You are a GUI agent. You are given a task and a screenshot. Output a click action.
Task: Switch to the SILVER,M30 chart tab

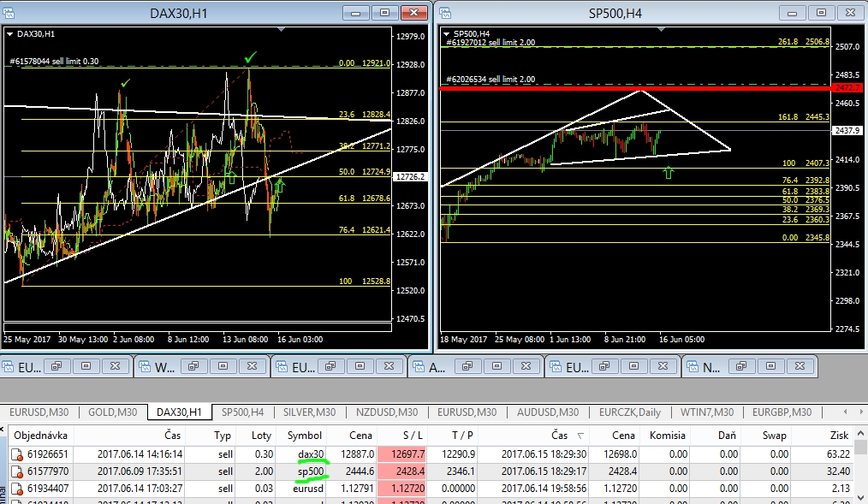[309, 412]
